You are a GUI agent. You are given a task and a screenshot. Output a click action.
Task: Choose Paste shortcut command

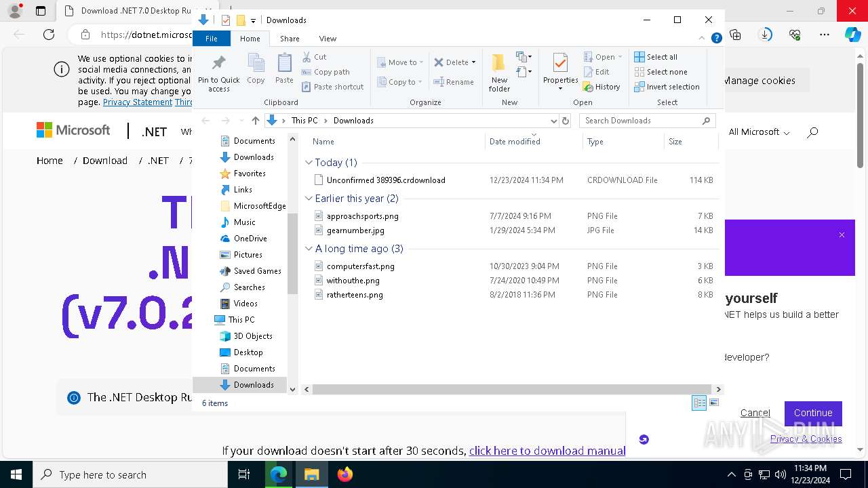(x=332, y=87)
